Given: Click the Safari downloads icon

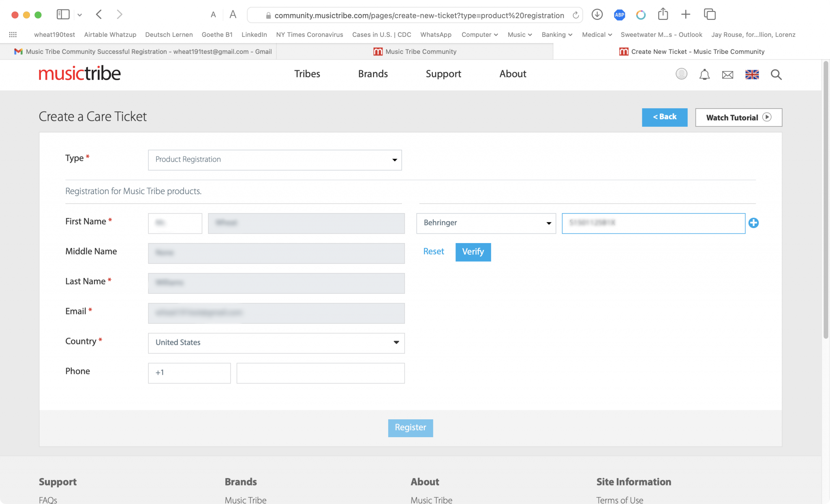Looking at the screenshot, I should pyautogui.click(x=597, y=15).
